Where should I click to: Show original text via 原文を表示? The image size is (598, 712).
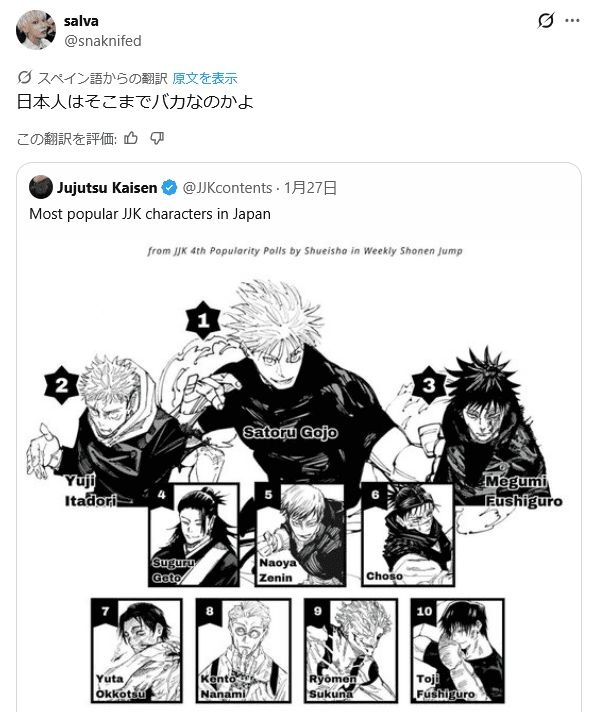205,78
